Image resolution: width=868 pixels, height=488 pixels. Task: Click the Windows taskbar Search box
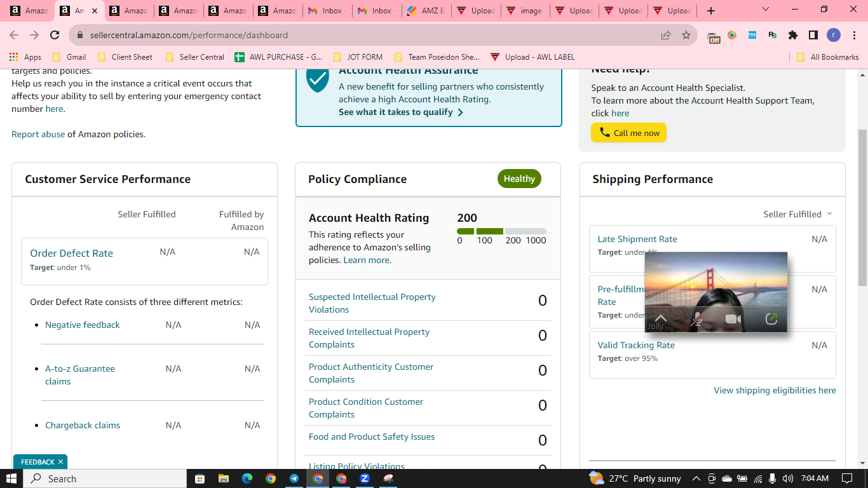pos(105,478)
